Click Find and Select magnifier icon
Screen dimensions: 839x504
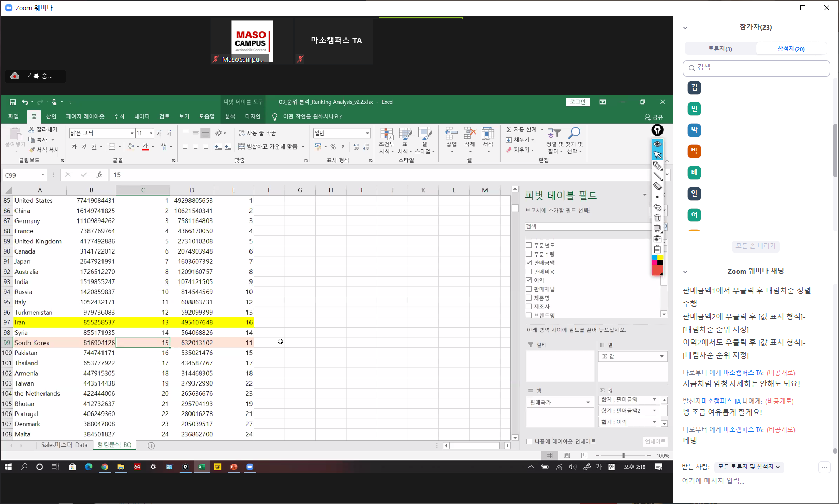click(x=574, y=134)
